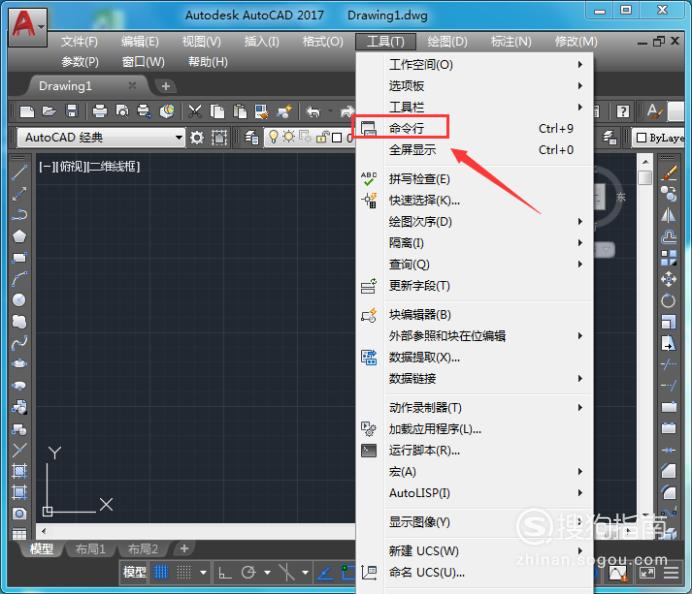Select the Arc tool in Draw toolbar

(x=19, y=279)
